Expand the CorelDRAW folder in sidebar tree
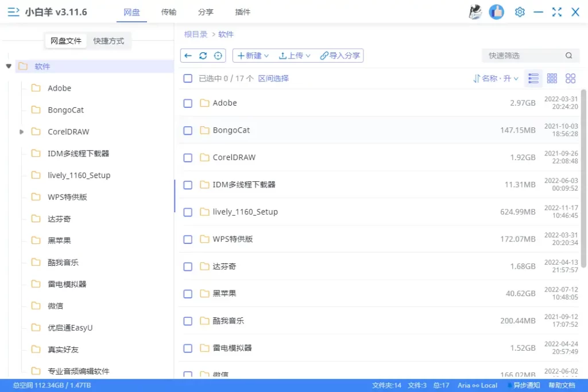 coord(21,131)
